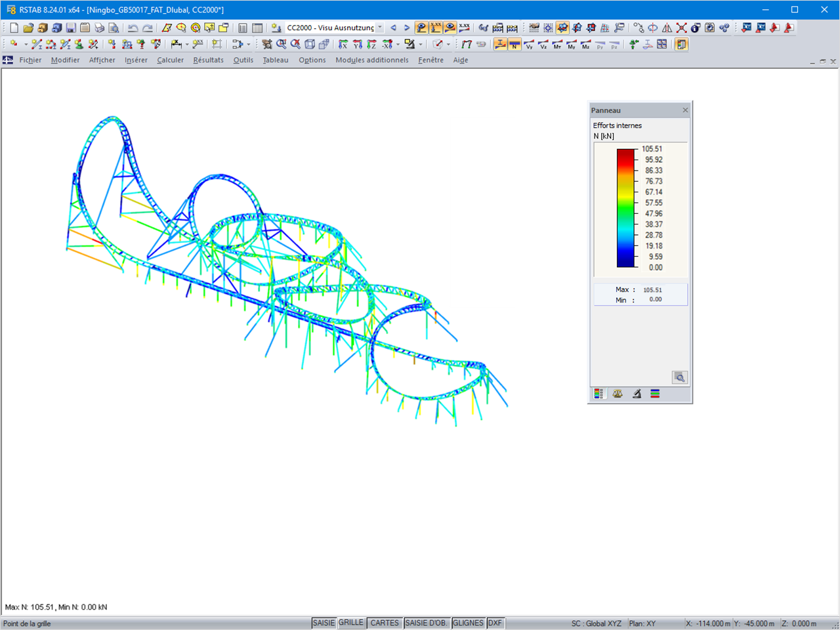This screenshot has width=840, height=630.
Task: Show view in Z direction
Action: pos(372,45)
